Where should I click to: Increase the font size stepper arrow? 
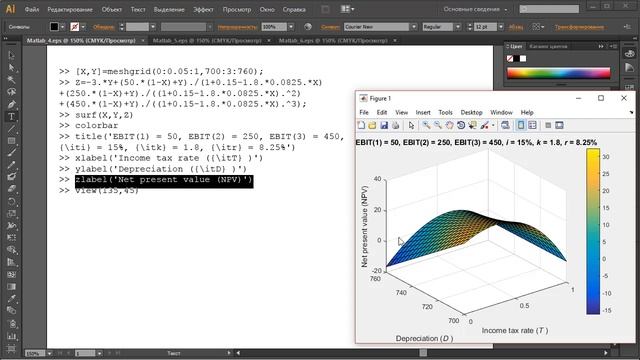coord(469,24)
